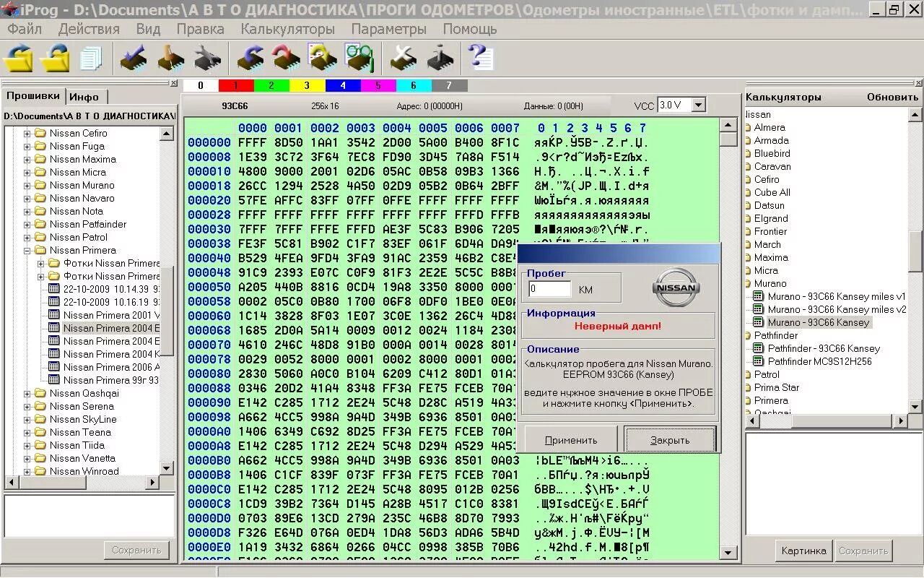Image resolution: width=924 pixels, height=578 pixels.
Task: Open the help question mark icon
Action: 481,57
